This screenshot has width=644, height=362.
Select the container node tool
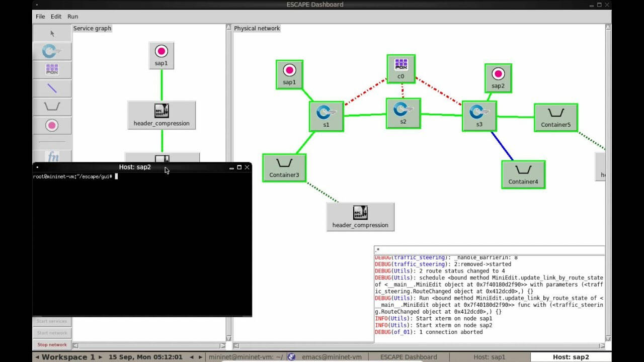52,107
